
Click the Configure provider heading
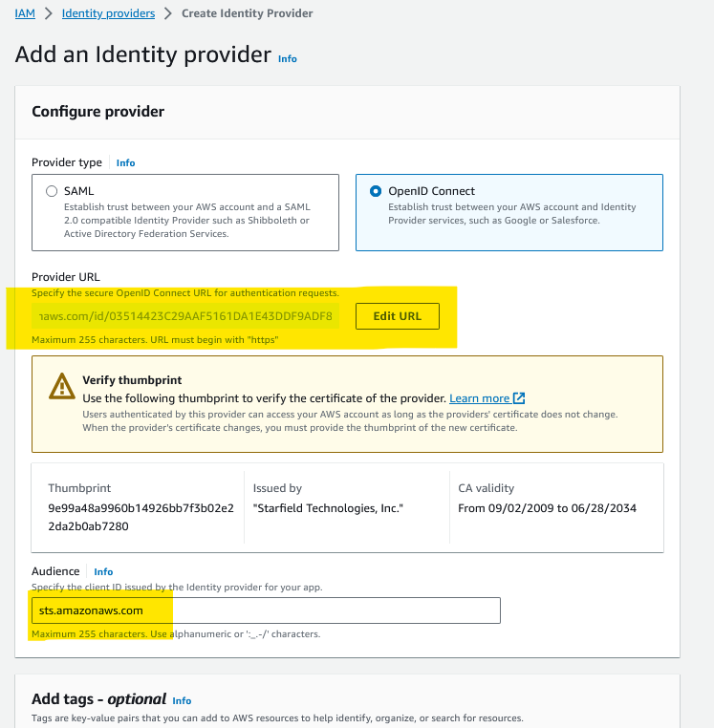(x=98, y=112)
